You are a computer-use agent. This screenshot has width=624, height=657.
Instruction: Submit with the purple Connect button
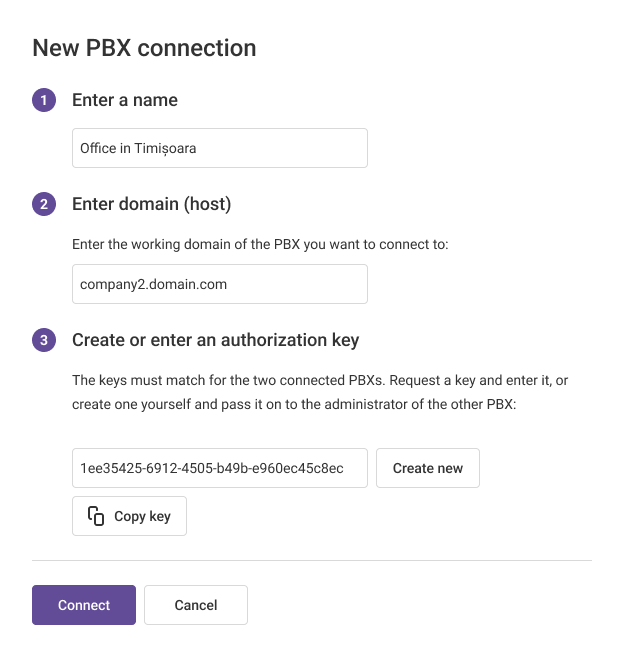coord(84,605)
